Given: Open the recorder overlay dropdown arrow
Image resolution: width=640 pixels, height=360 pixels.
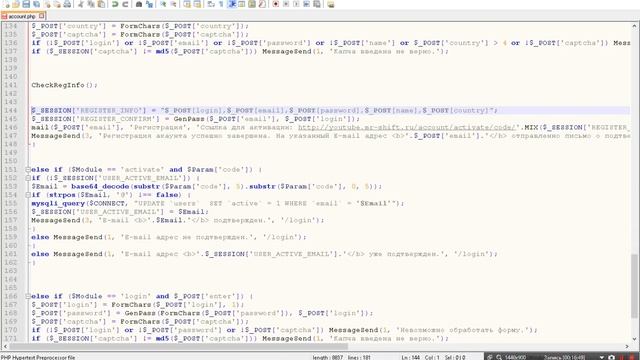Looking at the screenshot, I should point(602,357).
